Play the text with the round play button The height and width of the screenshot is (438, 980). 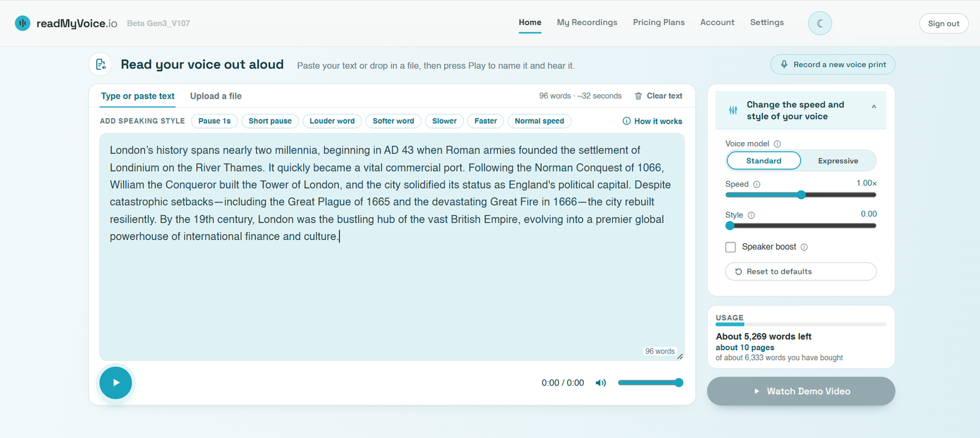(116, 383)
